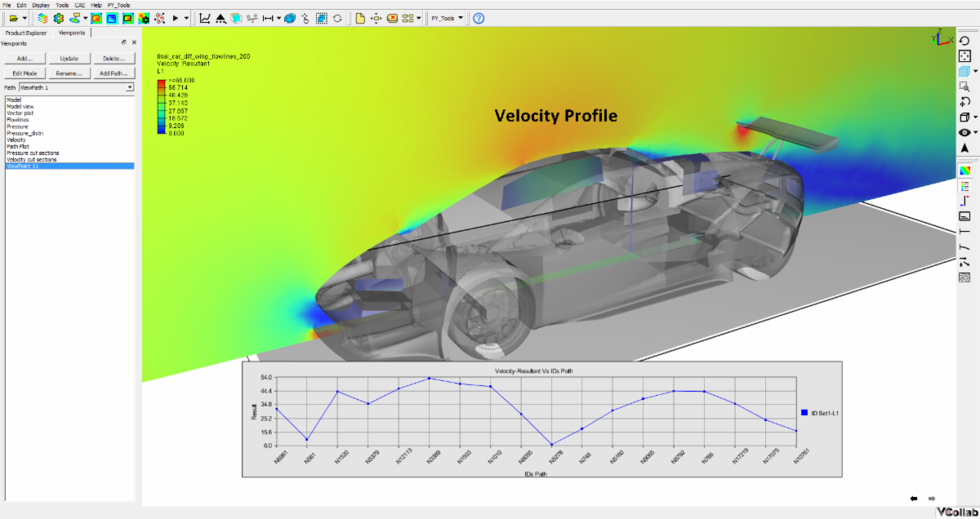This screenshot has width=980, height=519.
Task: Click the fit view icon in right toolbar
Action: [x=964, y=55]
